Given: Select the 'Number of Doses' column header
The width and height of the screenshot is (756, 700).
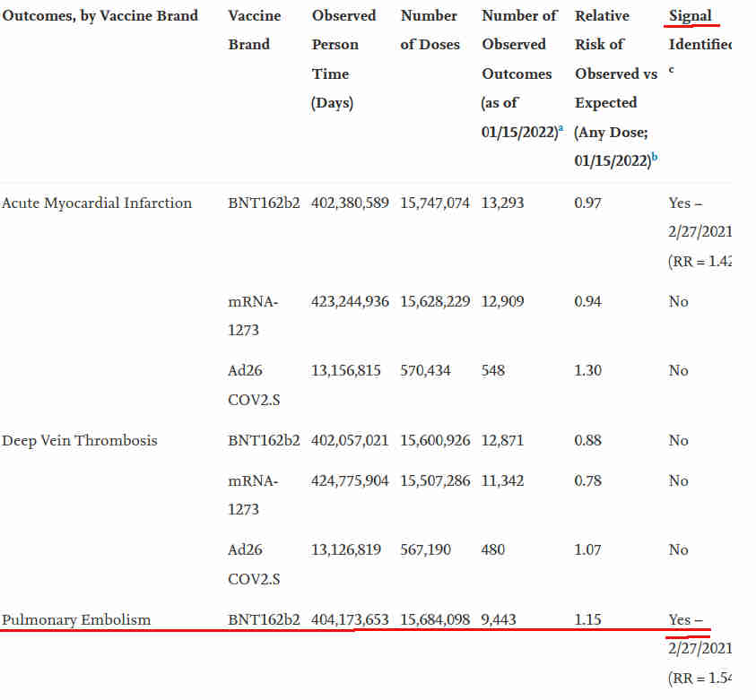Looking at the screenshot, I should coord(430,30).
